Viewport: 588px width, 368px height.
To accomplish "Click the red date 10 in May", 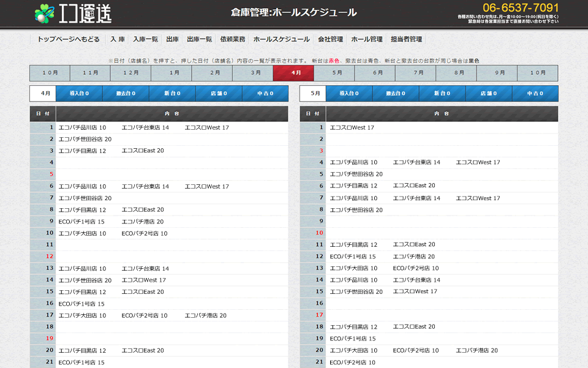I will [x=319, y=233].
